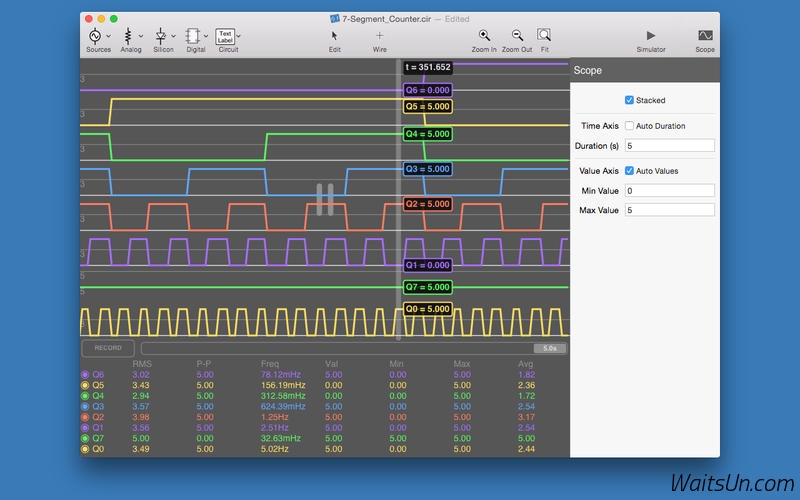Toggle the Scope panel icon
This screenshot has width=800, height=500.
click(x=705, y=35)
